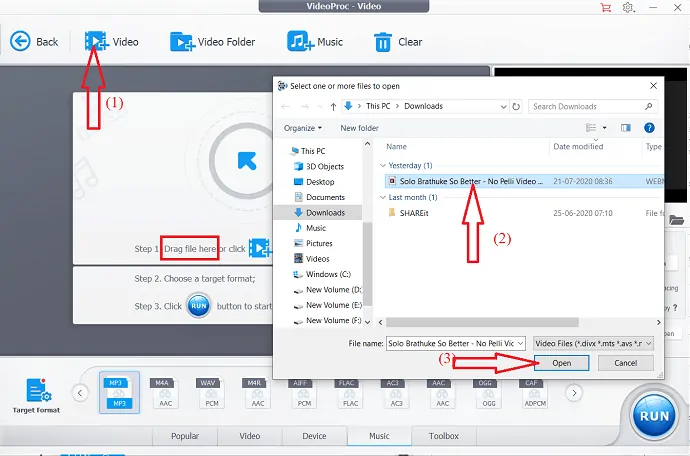Viewport: 690px width, 456px height.
Task: Switch to the Toolbox tab
Action: click(443, 436)
